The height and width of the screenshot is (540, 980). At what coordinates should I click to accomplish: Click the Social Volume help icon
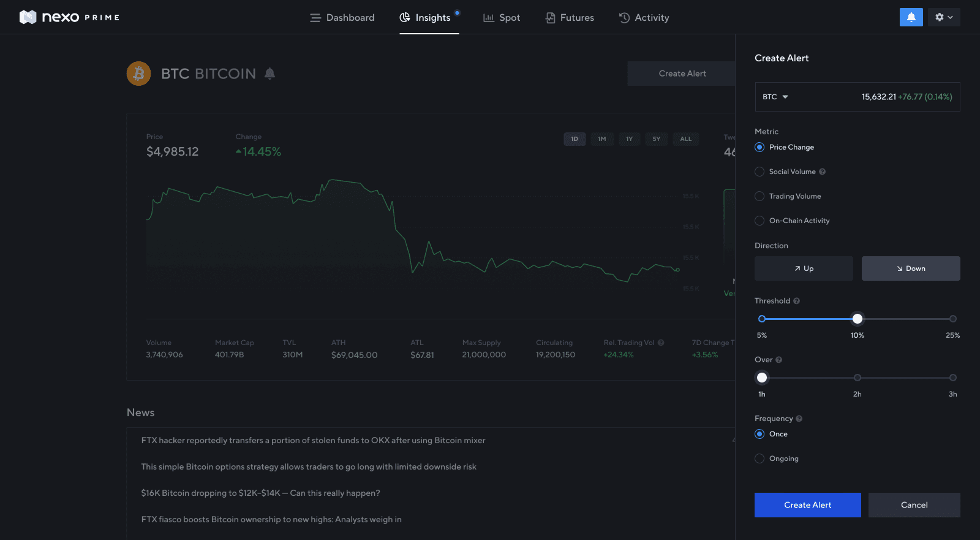[x=822, y=172]
